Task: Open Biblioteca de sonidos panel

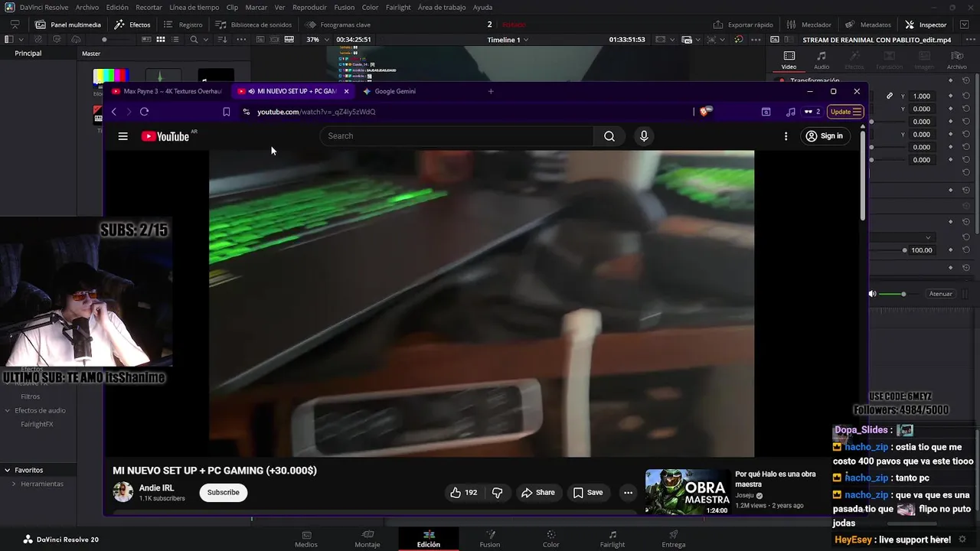Action: [253, 24]
